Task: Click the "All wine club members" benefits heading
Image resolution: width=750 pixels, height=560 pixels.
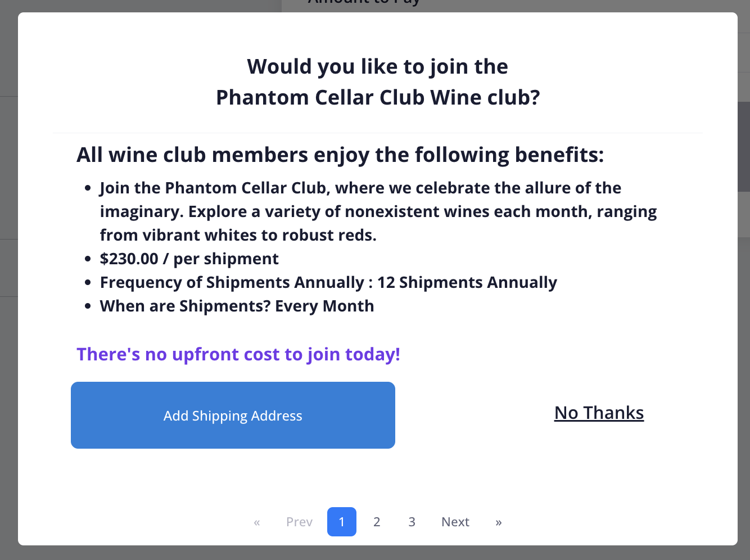Action: tap(340, 155)
